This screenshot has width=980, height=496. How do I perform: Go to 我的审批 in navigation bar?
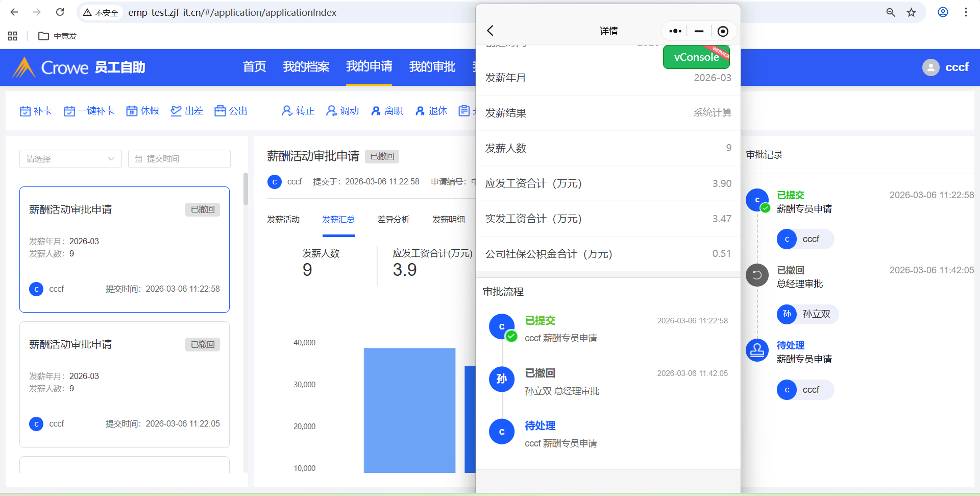pyautogui.click(x=432, y=67)
